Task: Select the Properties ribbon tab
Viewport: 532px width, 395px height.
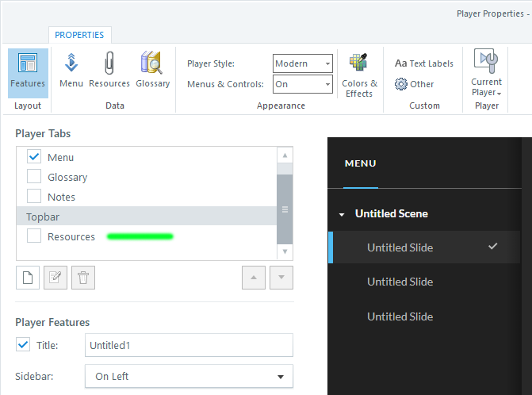Action: point(79,35)
